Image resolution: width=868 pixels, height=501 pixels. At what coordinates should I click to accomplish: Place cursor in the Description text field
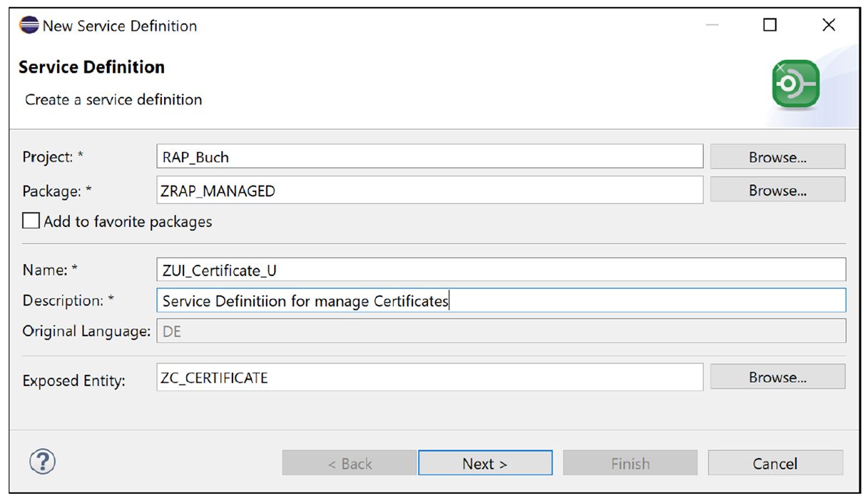point(499,300)
